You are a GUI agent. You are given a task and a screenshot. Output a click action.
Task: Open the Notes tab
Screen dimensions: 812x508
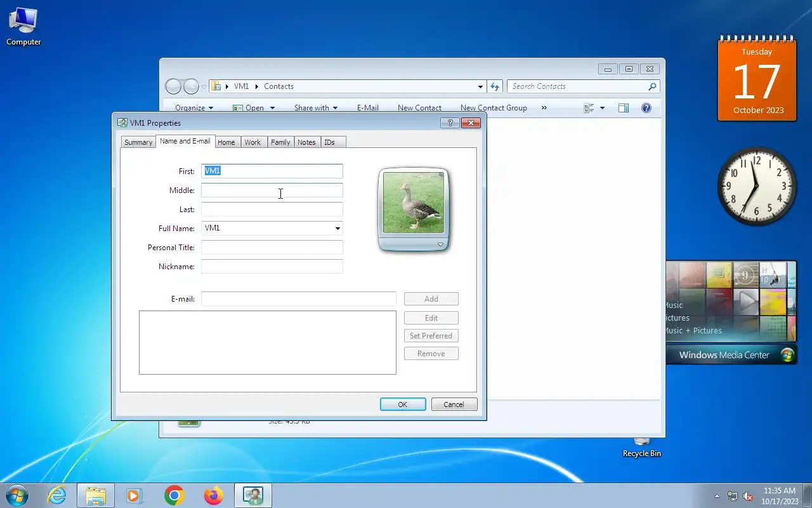coord(306,142)
